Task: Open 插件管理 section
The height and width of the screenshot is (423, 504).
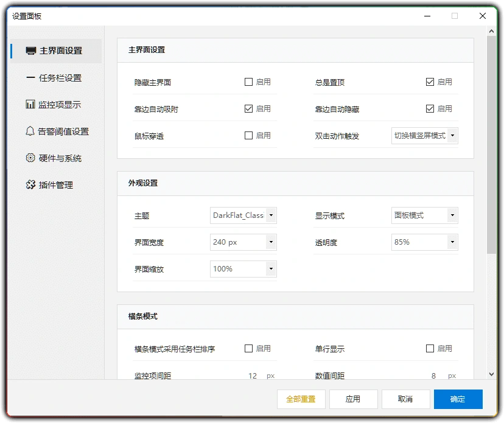Action: (x=56, y=185)
